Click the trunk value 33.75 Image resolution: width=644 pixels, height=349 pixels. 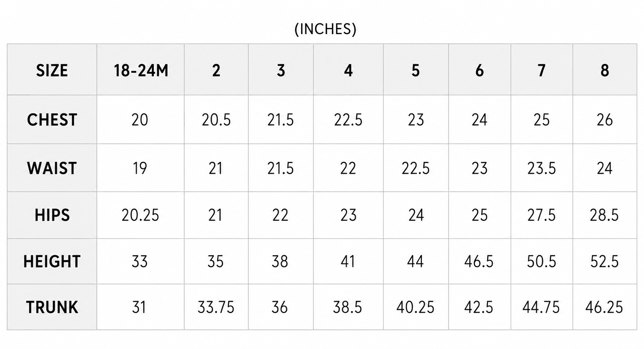pos(216,307)
